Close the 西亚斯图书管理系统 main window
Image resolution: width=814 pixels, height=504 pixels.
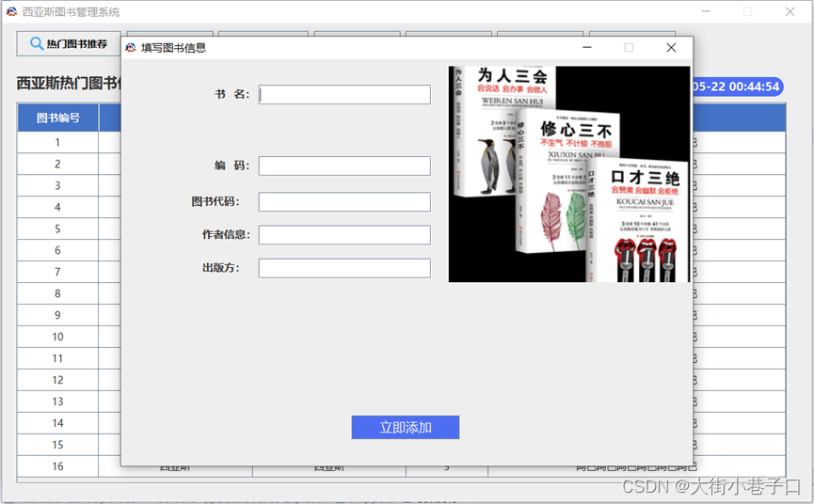(790, 11)
